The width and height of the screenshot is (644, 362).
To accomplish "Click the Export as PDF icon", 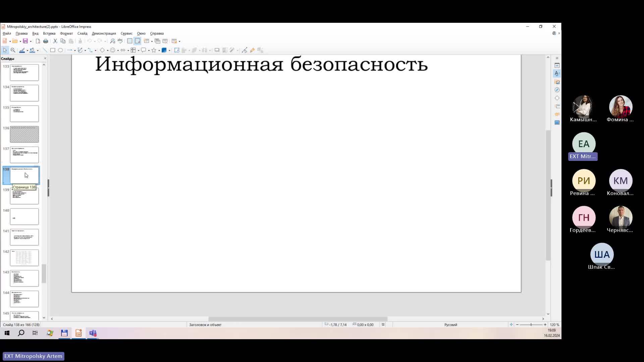I will point(38,41).
